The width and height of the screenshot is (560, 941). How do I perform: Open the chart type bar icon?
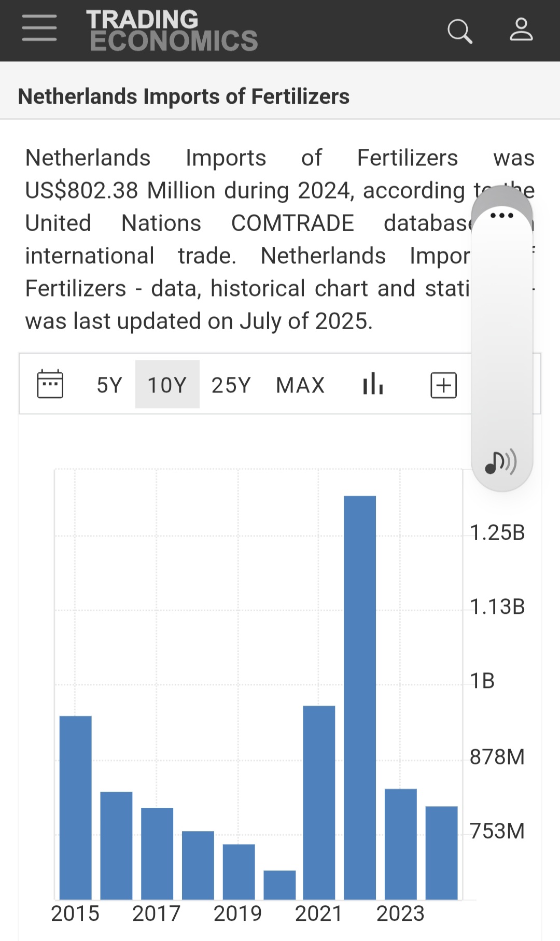(x=373, y=384)
